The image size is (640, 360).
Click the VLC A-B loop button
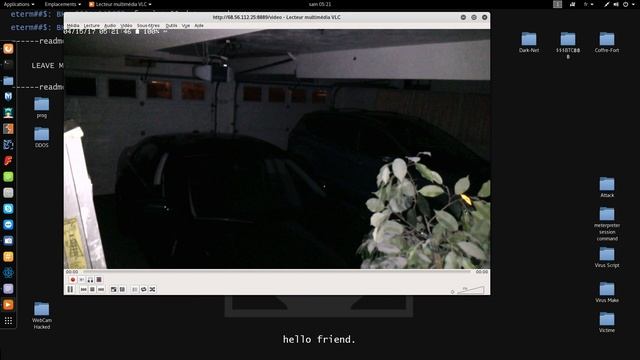[x=90, y=280]
